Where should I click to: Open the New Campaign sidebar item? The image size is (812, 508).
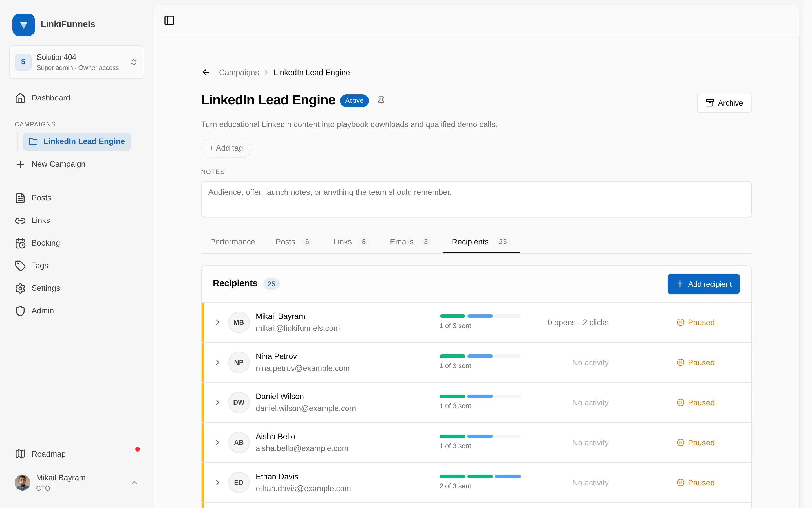pyautogui.click(x=76, y=164)
